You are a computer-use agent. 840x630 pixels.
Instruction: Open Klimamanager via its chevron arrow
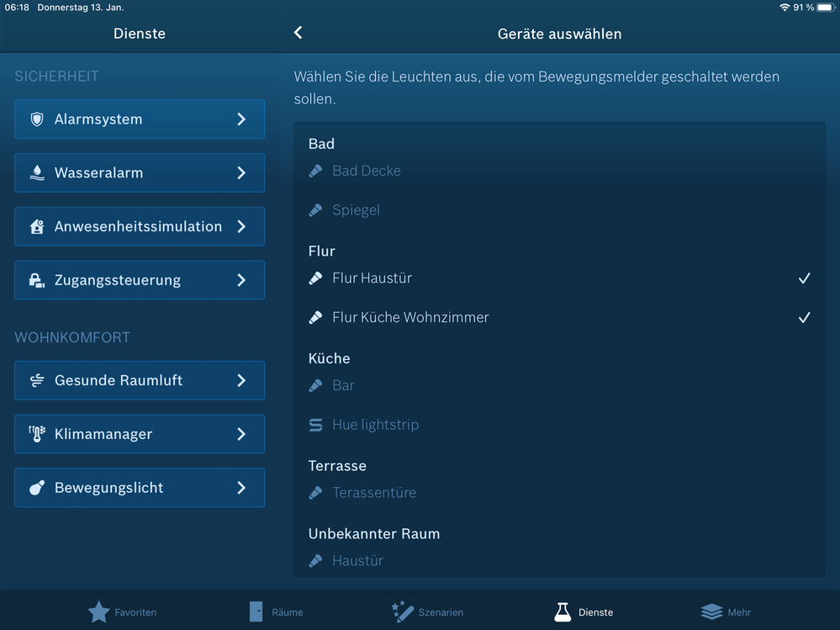(x=241, y=435)
